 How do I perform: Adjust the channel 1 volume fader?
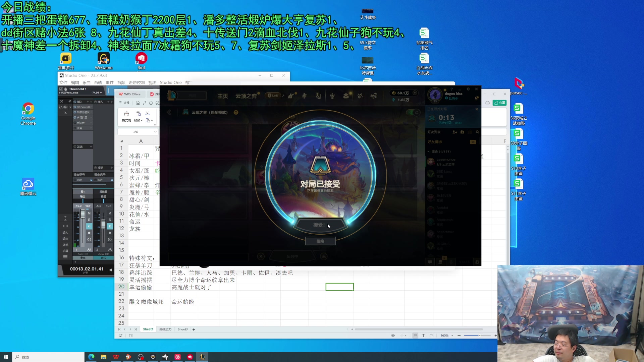(83, 214)
